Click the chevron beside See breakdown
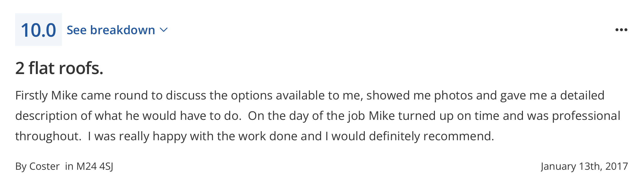The image size is (644, 187). [164, 30]
